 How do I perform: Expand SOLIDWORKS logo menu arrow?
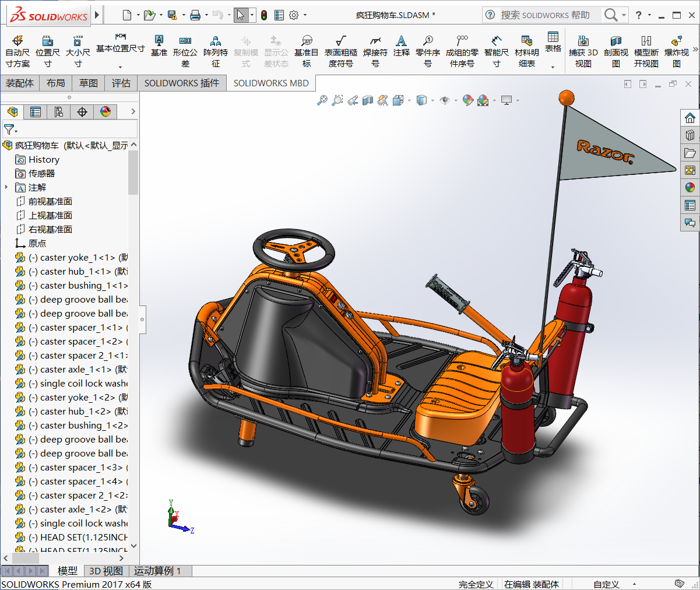pyautogui.click(x=97, y=15)
